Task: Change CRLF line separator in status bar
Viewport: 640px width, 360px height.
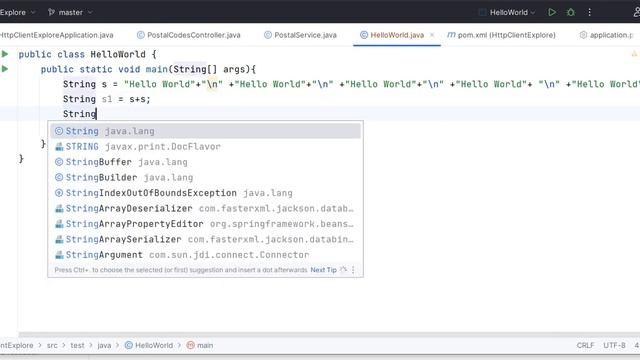Action: coord(585,345)
